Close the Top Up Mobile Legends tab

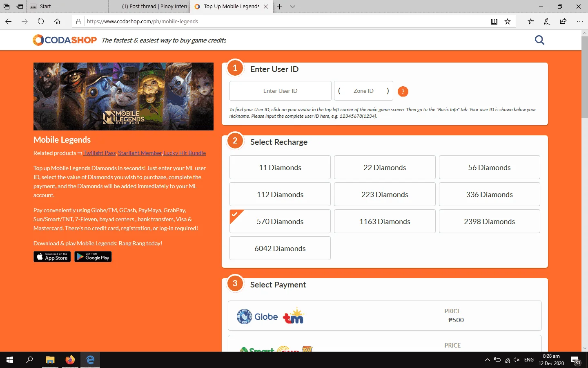point(266,7)
